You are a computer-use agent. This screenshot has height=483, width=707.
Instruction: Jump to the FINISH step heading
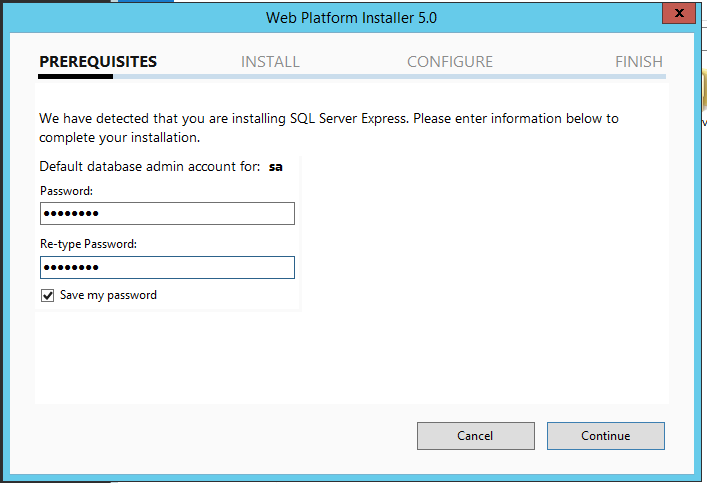pyautogui.click(x=639, y=62)
